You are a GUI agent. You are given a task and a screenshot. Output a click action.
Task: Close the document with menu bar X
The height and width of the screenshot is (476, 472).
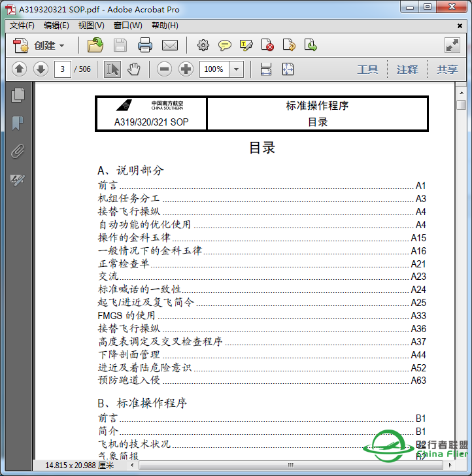[x=460, y=25]
